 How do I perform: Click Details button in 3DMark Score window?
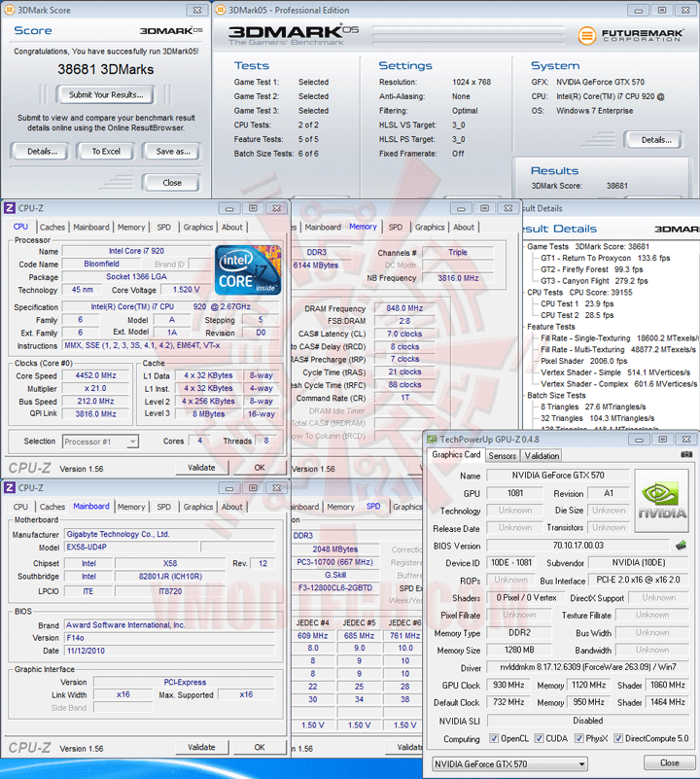tap(42, 152)
